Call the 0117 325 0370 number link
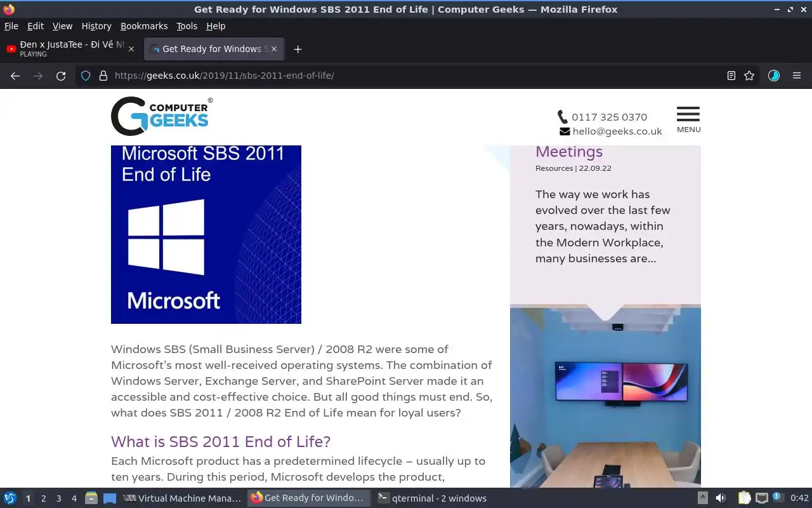Viewport: 812px width, 508px height. pyautogui.click(x=609, y=117)
